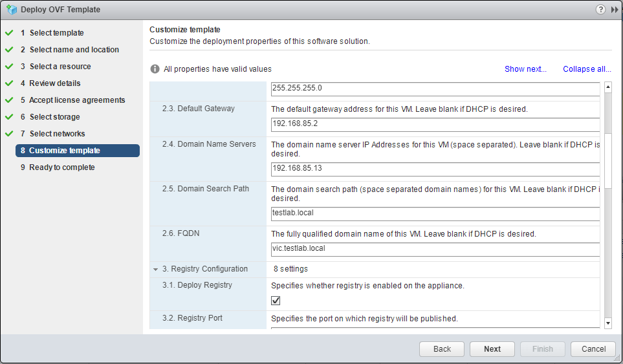This screenshot has height=364, width=623.
Task: Click the Back button
Action: (x=442, y=349)
